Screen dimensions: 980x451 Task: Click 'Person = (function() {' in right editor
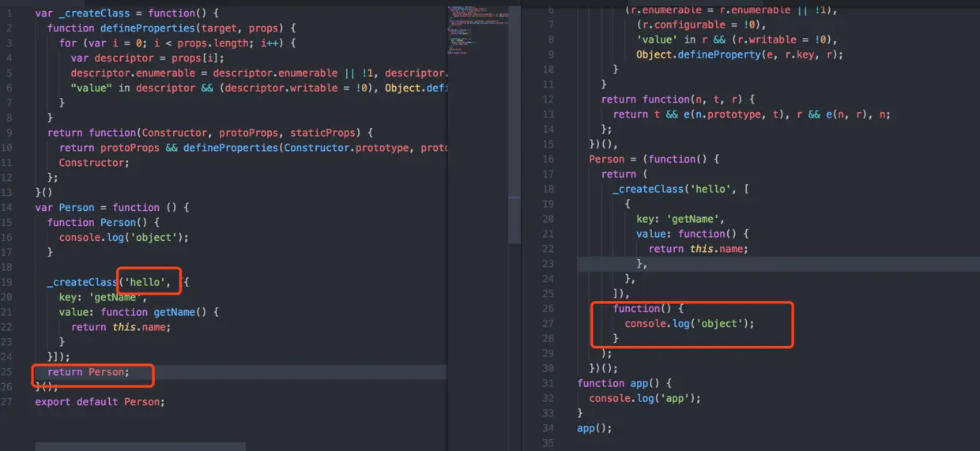[654, 160]
